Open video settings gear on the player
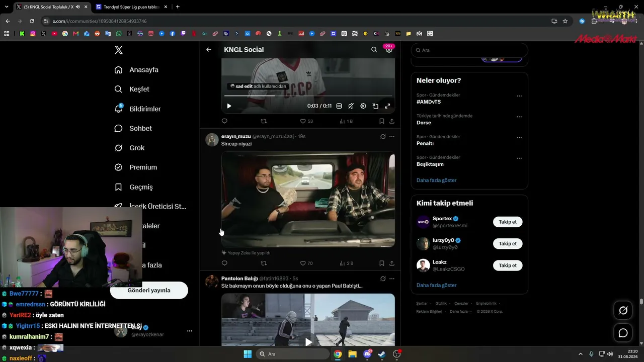The height and width of the screenshot is (362, 644). [x=363, y=106]
